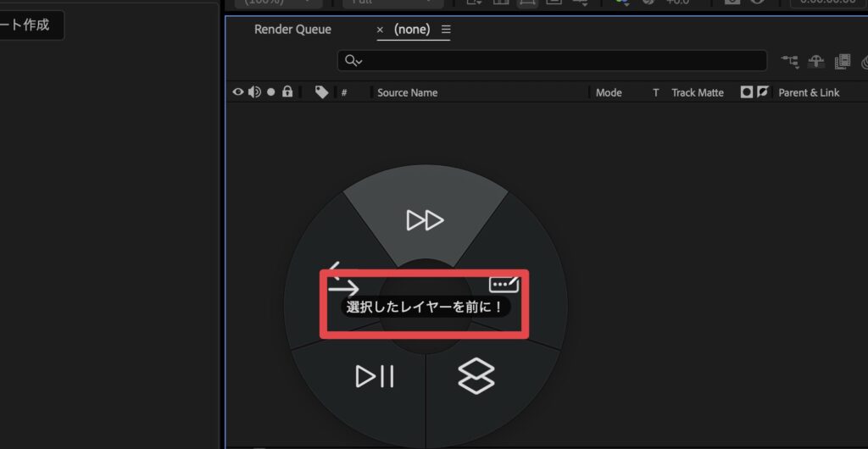Click the T preserve transparency column header

[656, 93]
